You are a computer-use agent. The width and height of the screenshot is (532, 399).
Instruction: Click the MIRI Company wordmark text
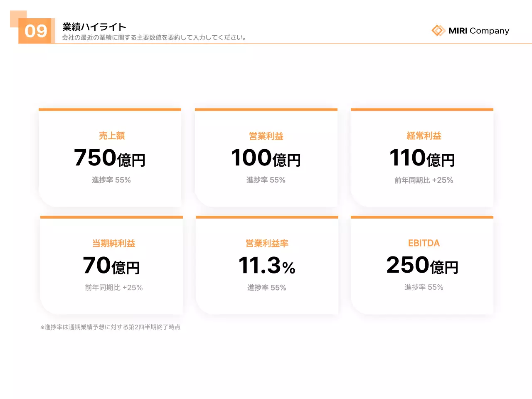[x=479, y=31]
